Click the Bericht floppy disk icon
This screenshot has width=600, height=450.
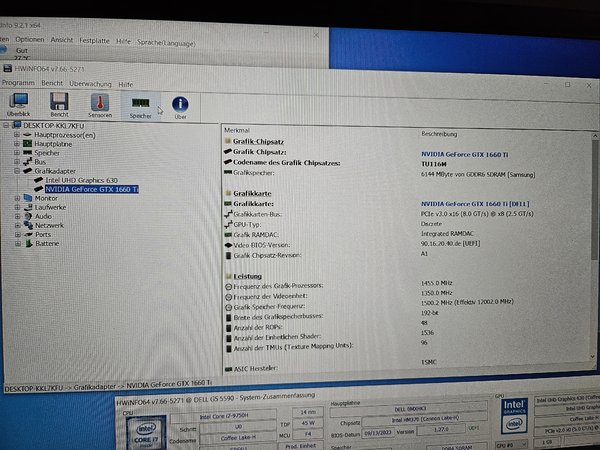pyautogui.click(x=59, y=104)
